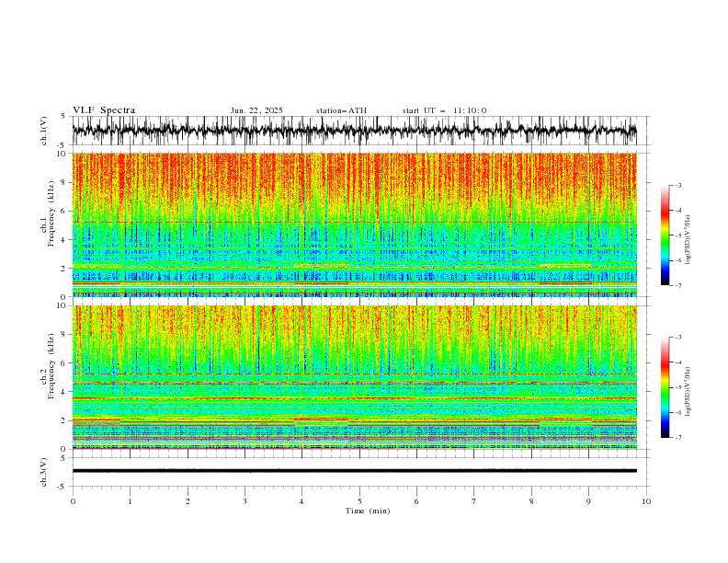The height and width of the screenshot is (563, 728).
Task: Click the time axis tick label "8"
Action: [531, 501]
